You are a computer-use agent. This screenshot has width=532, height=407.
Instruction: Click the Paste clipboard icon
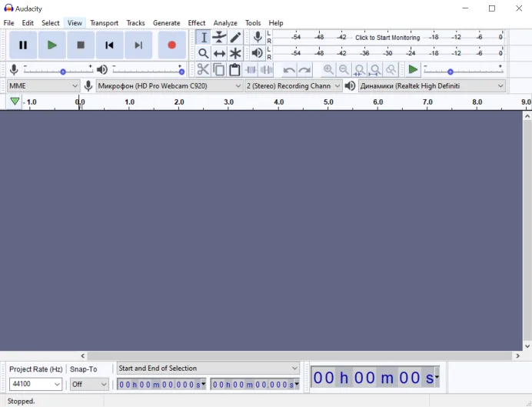tap(234, 70)
